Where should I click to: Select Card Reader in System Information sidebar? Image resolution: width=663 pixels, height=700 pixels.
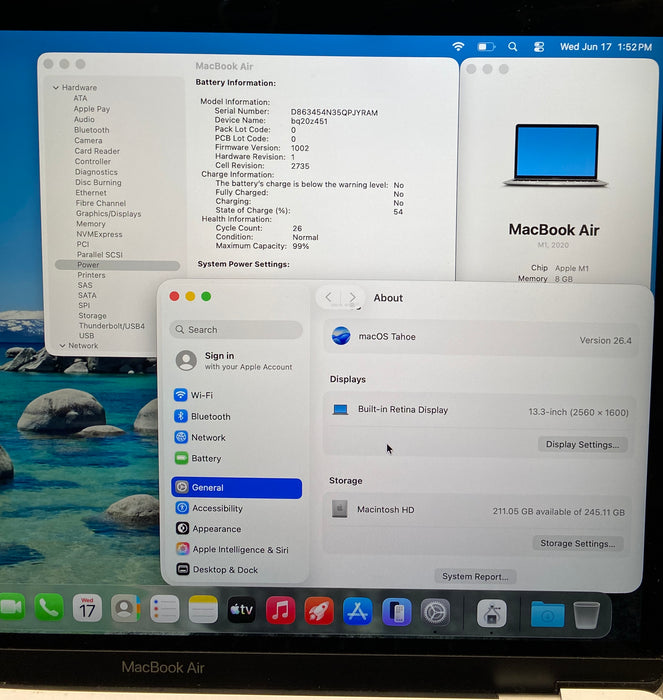tap(97, 151)
